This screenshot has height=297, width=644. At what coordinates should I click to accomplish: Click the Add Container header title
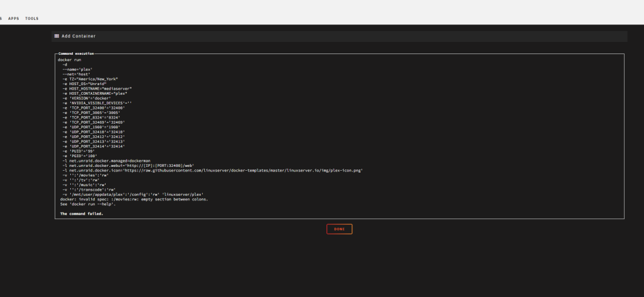(79, 36)
